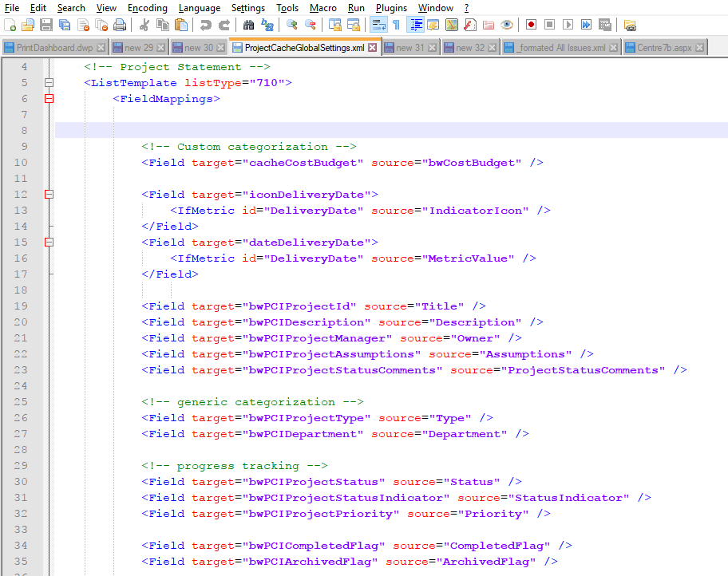728x576 pixels.
Task: Save the current recorded macro icon
Action: 605,25
